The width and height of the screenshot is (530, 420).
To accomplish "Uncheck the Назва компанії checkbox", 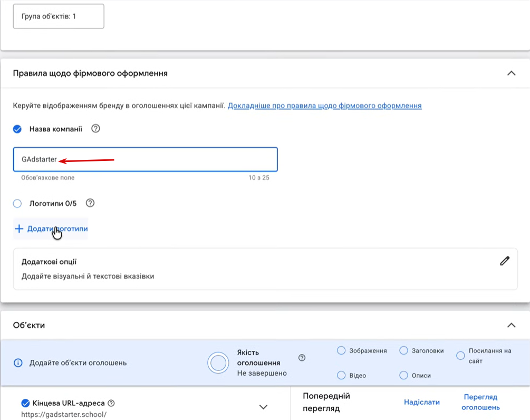I will [x=17, y=129].
